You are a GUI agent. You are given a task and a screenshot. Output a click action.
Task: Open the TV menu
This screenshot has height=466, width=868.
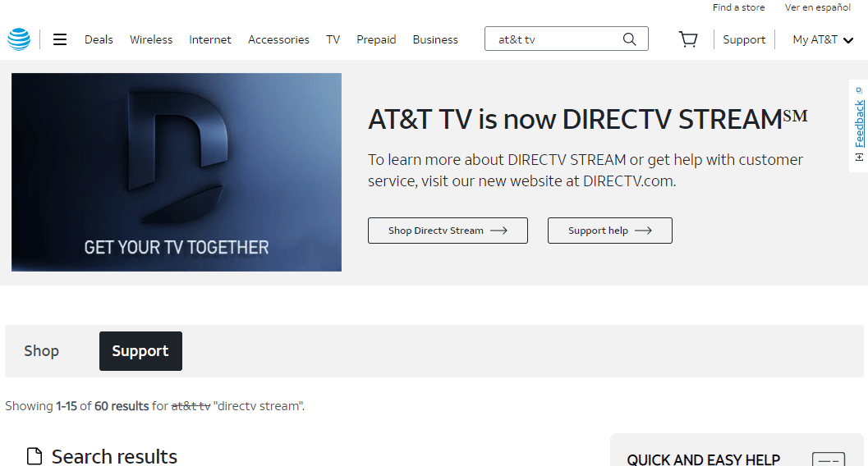coord(333,40)
